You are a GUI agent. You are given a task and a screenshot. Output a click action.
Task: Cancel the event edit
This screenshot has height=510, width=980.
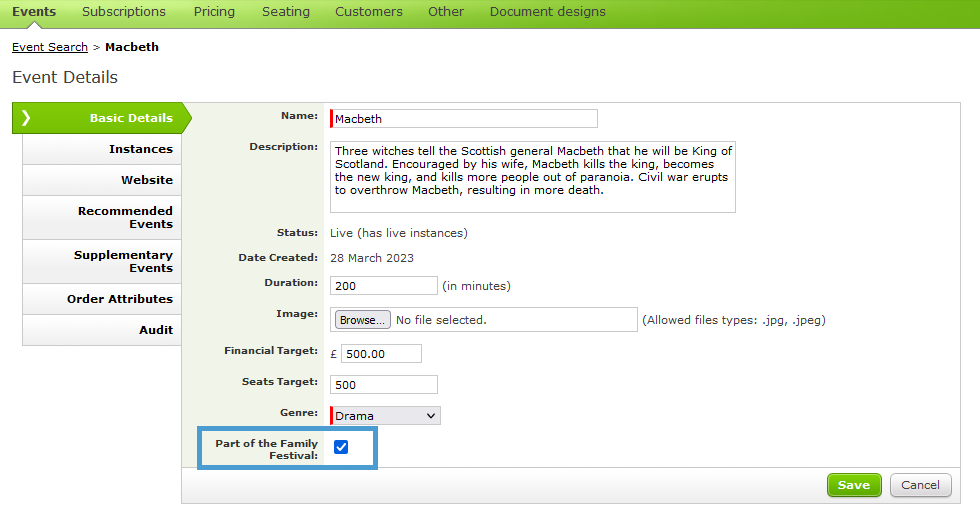(x=920, y=485)
